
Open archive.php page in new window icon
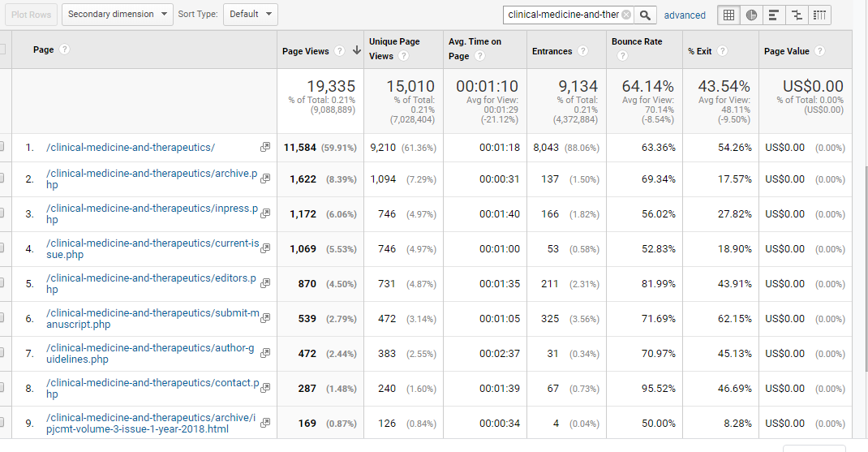[265, 179]
